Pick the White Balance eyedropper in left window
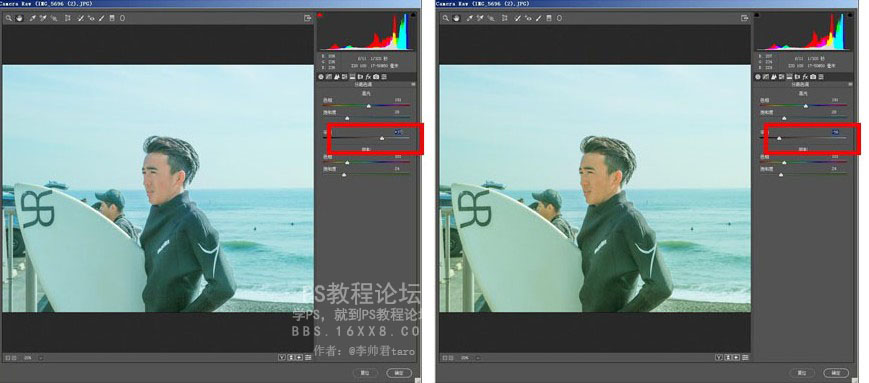This screenshot has height=383, width=869. click(33, 18)
